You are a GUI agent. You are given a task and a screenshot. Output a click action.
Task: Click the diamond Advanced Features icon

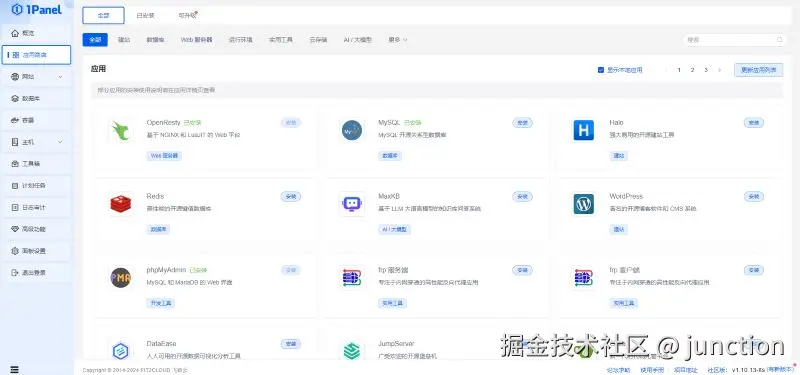point(15,229)
